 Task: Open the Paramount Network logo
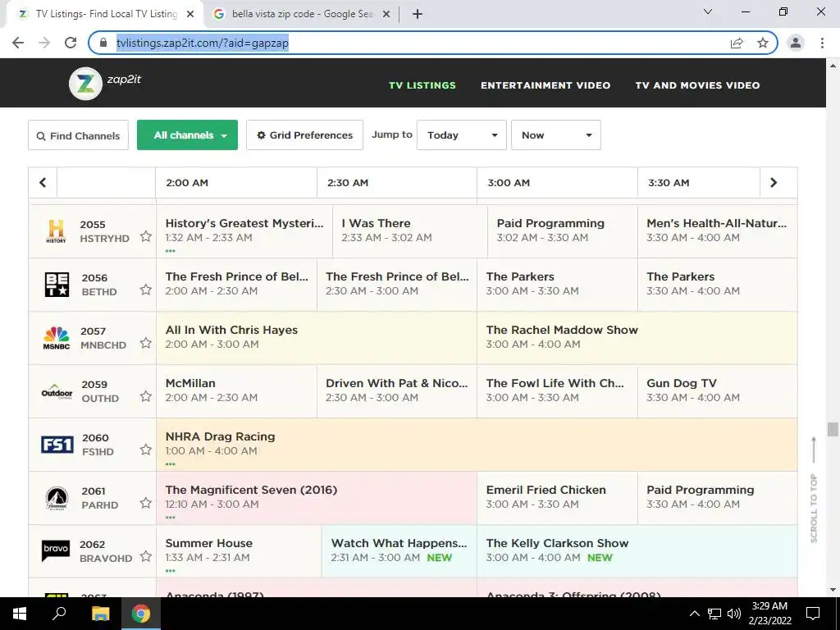(x=57, y=498)
